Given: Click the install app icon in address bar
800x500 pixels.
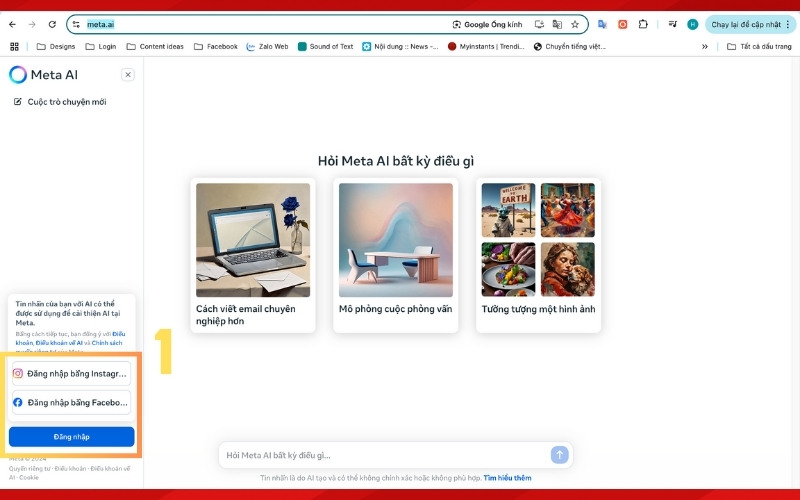Looking at the screenshot, I should [x=539, y=24].
